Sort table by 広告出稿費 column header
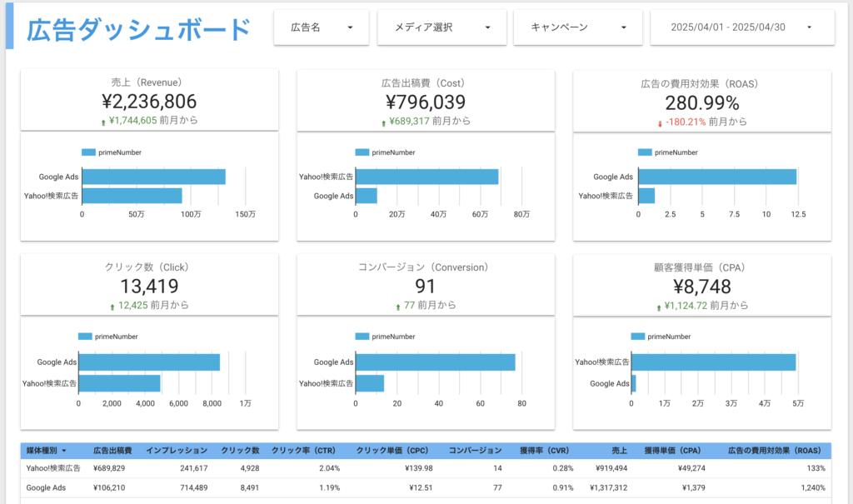Viewport: 853px width, 504px height. (114, 450)
